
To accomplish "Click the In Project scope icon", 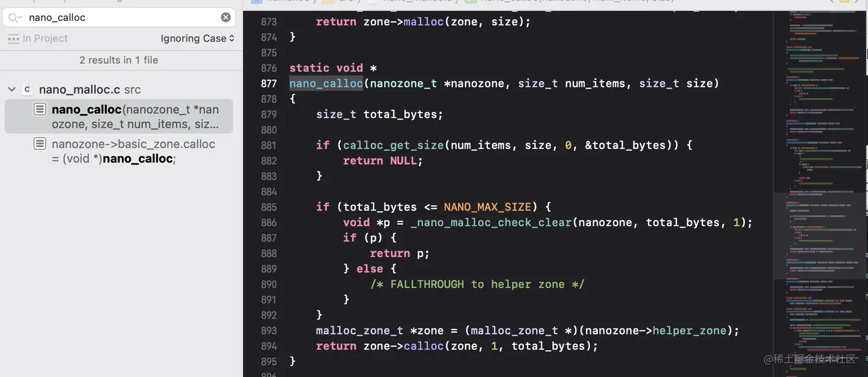I will click(x=14, y=39).
